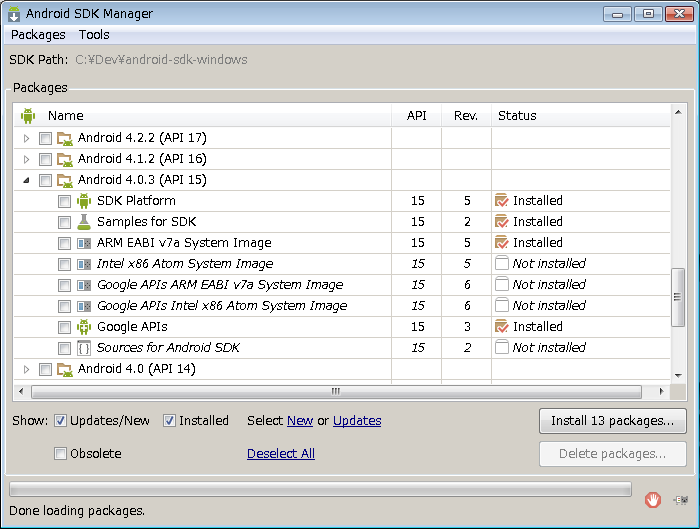Open the Packages menu
The height and width of the screenshot is (529, 700).
pyautogui.click(x=38, y=35)
